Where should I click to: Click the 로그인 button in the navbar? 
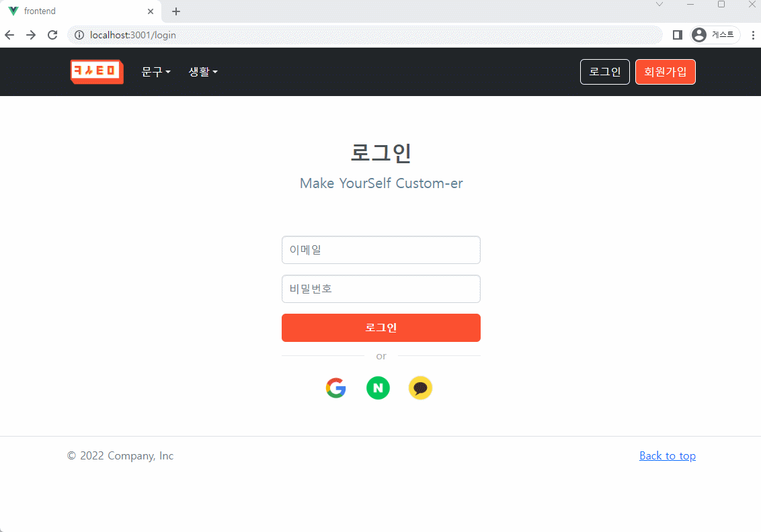[x=605, y=72]
